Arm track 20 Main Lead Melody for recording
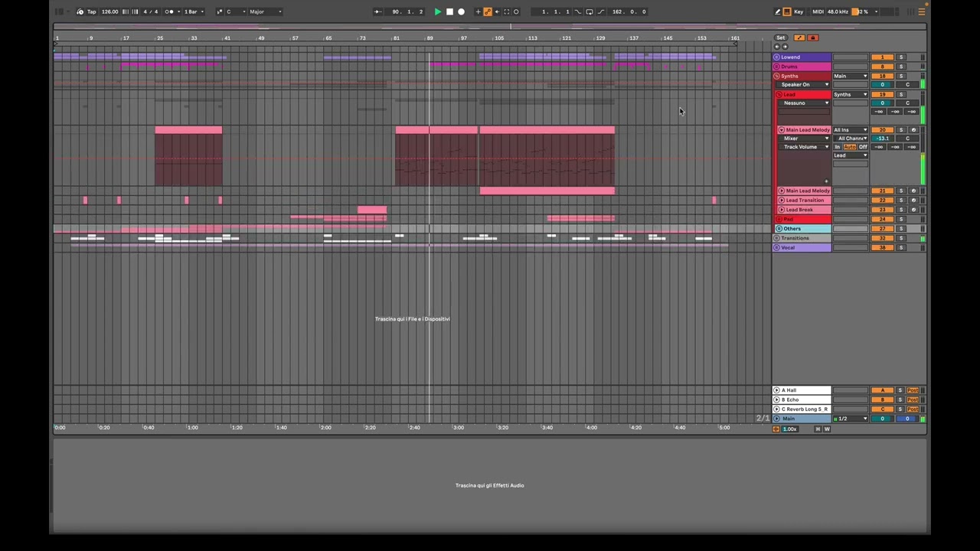The image size is (980, 551). [913, 130]
